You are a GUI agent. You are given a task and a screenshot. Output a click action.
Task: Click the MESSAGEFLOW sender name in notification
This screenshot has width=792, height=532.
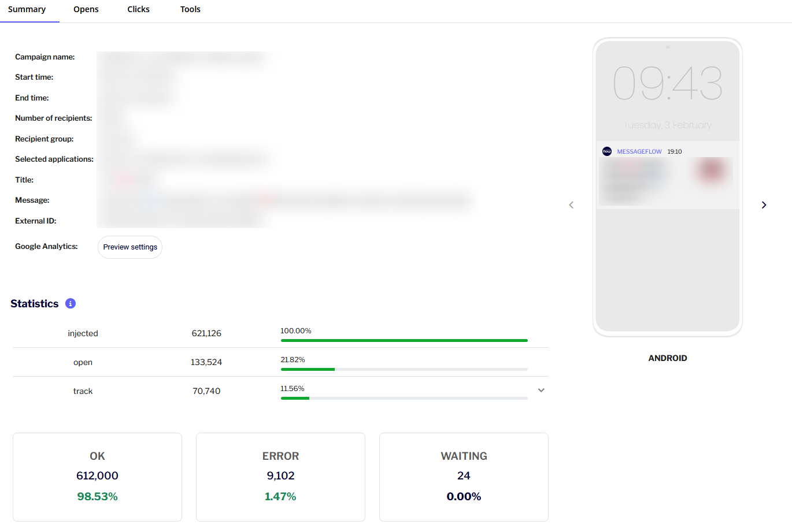pos(639,152)
